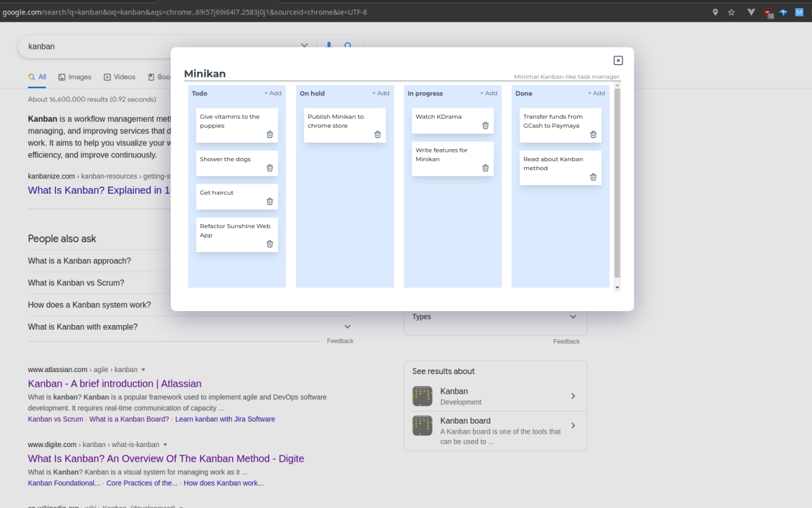Click the Minikan title heading
812x508 pixels.
[205, 74]
